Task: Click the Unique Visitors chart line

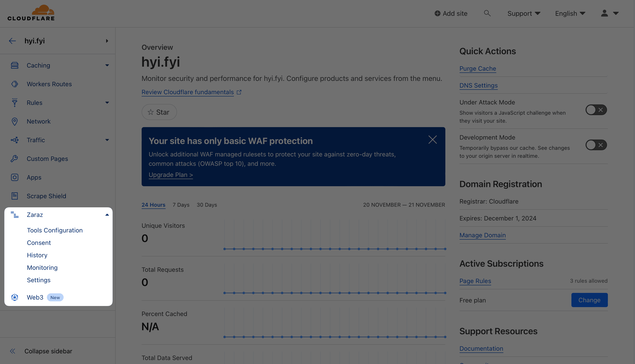Action: [335, 249]
